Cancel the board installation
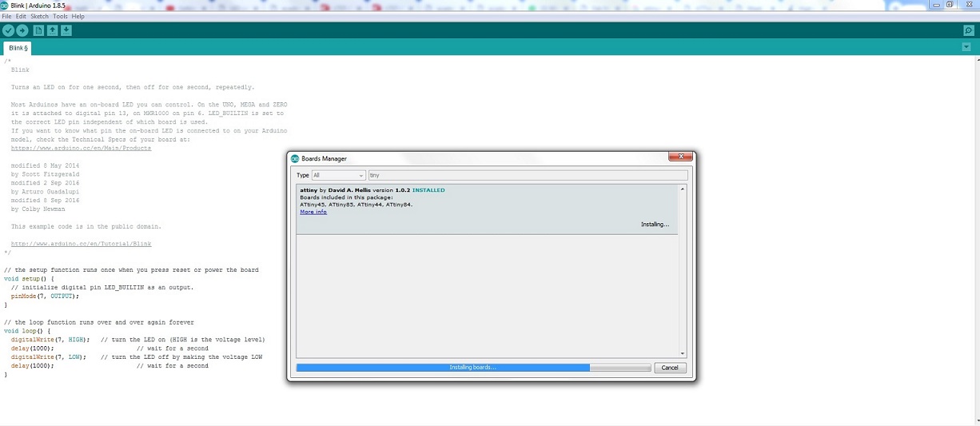 (x=671, y=368)
